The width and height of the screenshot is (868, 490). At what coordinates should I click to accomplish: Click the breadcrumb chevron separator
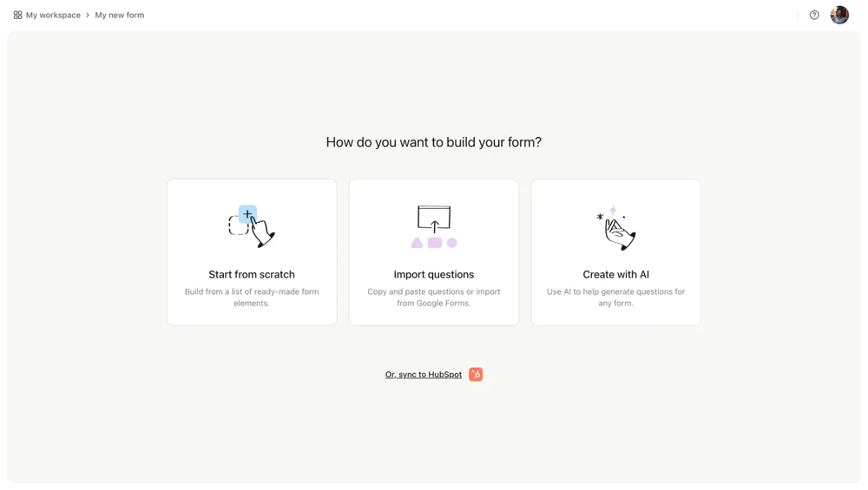(88, 15)
